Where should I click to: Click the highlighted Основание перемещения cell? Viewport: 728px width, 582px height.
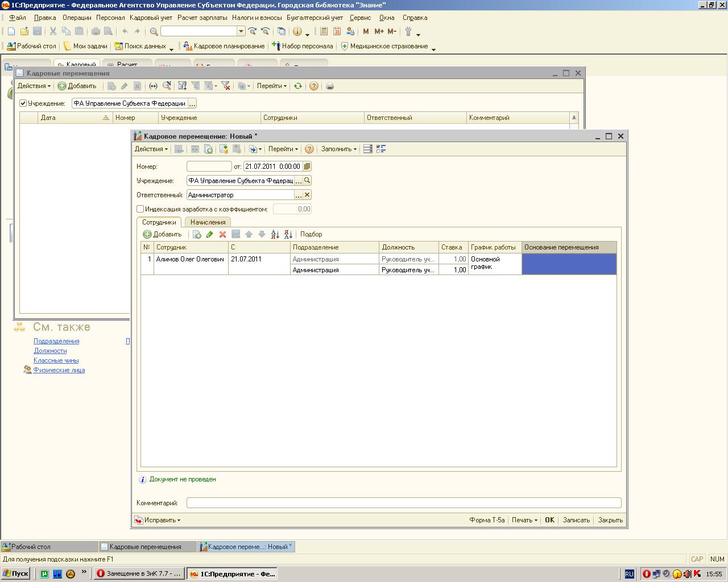(x=569, y=264)
